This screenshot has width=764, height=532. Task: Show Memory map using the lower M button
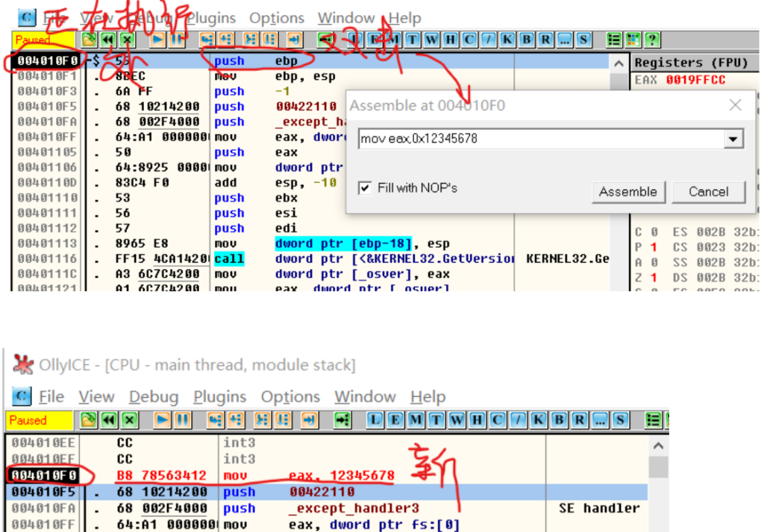coord(416,420)
